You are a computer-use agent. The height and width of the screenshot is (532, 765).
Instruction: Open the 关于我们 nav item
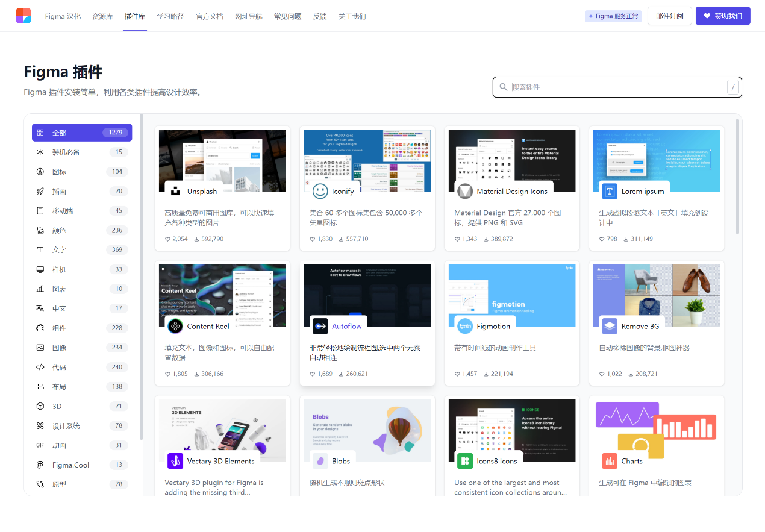[352, 16]
